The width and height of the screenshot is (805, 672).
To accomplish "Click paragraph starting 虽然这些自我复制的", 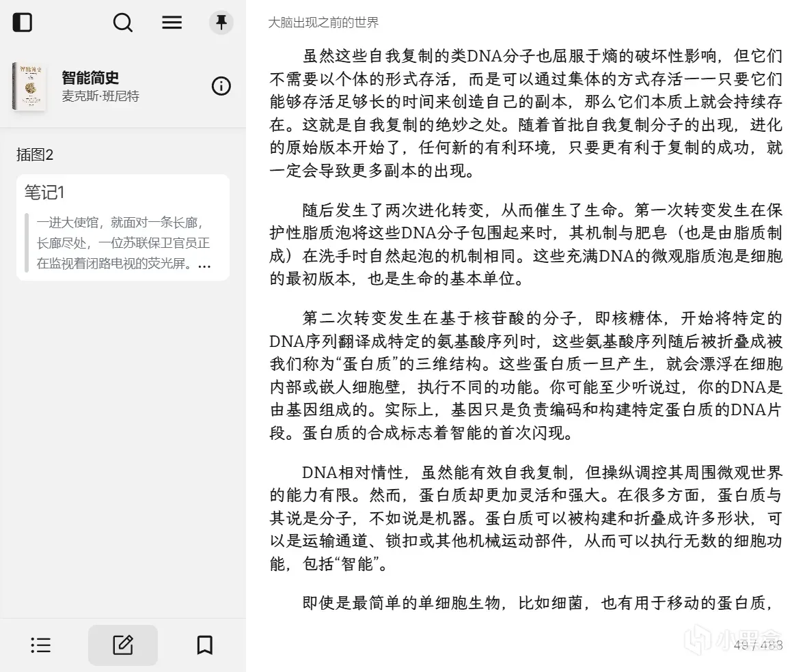I will click(x=526, y=113).
